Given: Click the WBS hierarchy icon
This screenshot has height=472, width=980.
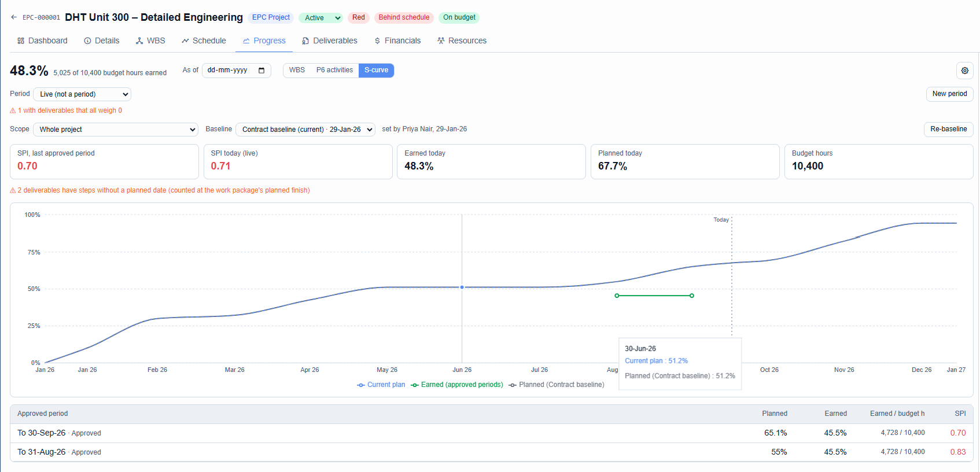Looking at the screenshot, I should tap(139, 40).
